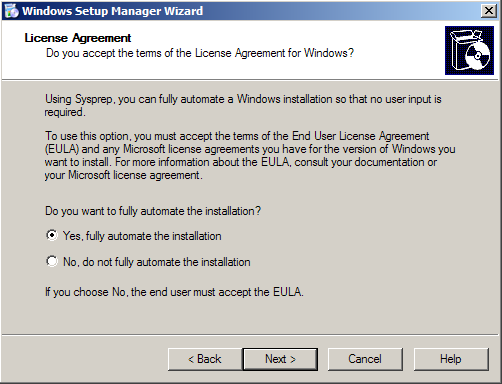The image size is (502, 384).
Task: Select the No radio button circle
Action: click(52, 261)
